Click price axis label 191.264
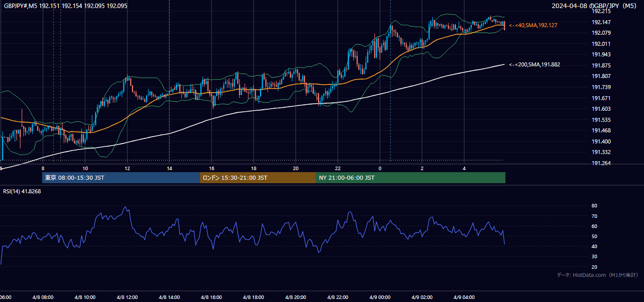Image resolution: width=644 pixels, height=302 pixels. click(601, 163)
